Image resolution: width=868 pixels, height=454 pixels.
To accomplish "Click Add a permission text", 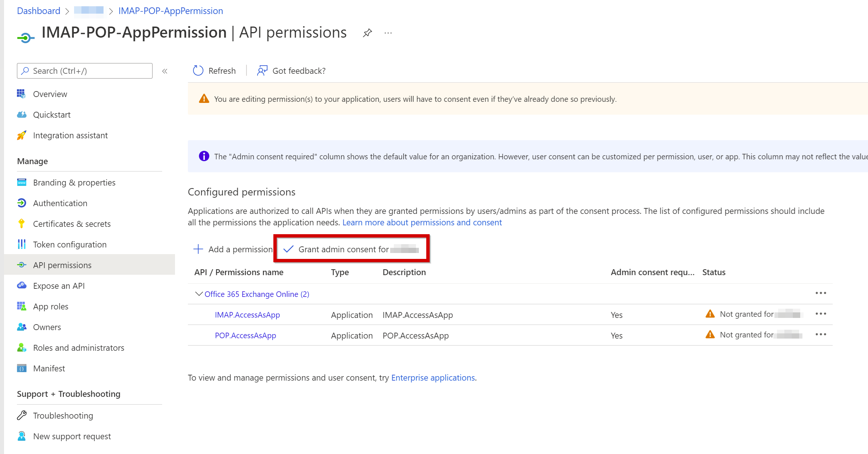I will pos(240,249).
